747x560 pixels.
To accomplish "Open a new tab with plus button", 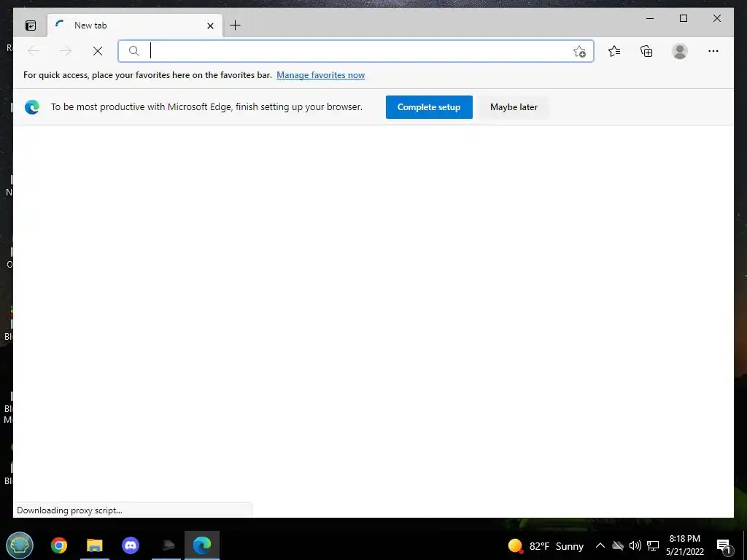I will [x=236, y=26].
